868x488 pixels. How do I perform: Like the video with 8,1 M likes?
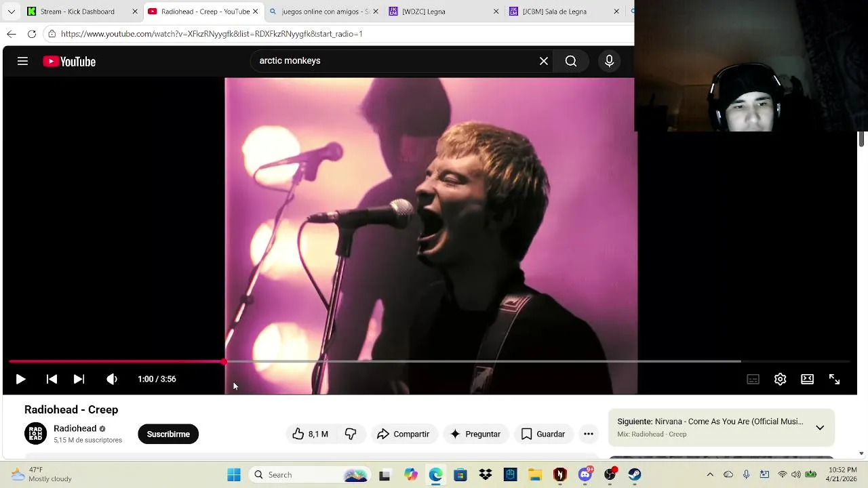pyautogui.click(x=310, y=434)
